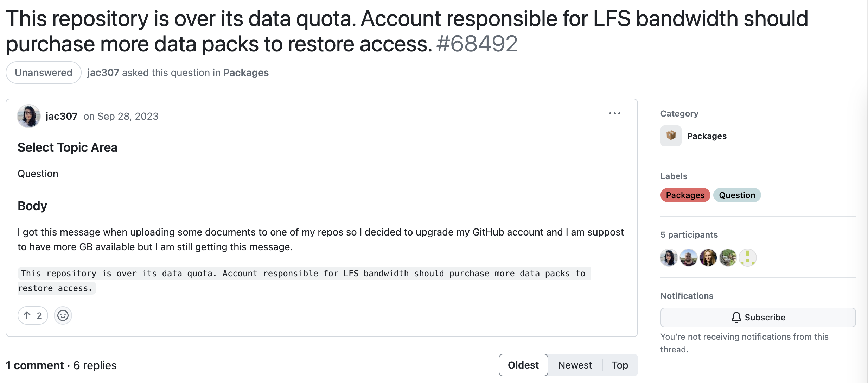The image size is (868, 383).
Task: Sort comments by Top
Action: [x=620, y=365]
